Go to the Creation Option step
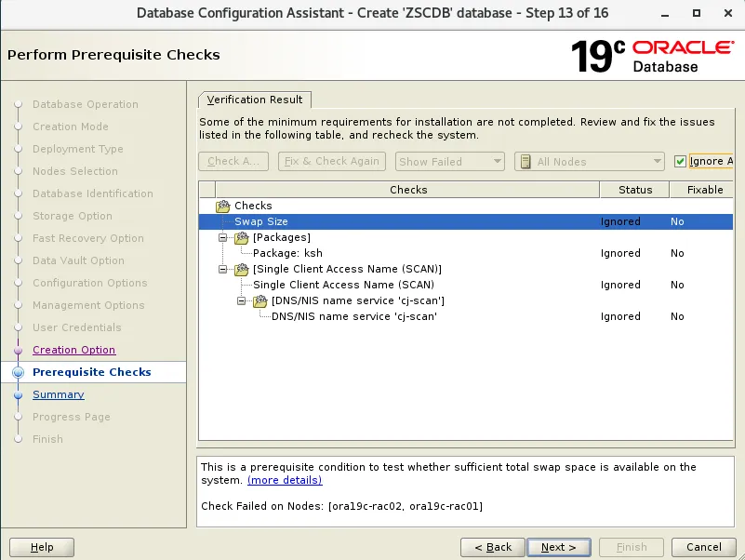The height and width of the screenshot is (560, 745). coord(74,350)
